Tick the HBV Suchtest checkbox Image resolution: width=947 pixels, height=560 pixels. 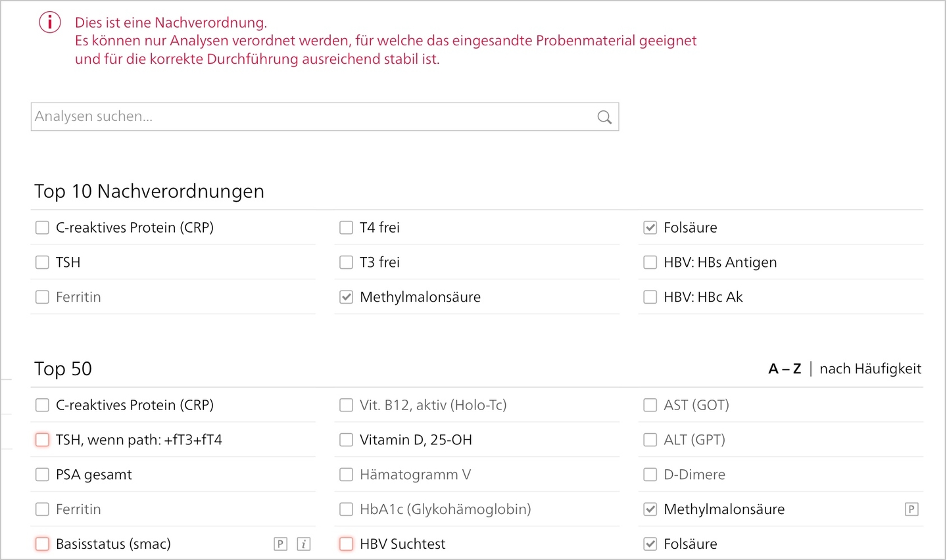pos(346,544)
